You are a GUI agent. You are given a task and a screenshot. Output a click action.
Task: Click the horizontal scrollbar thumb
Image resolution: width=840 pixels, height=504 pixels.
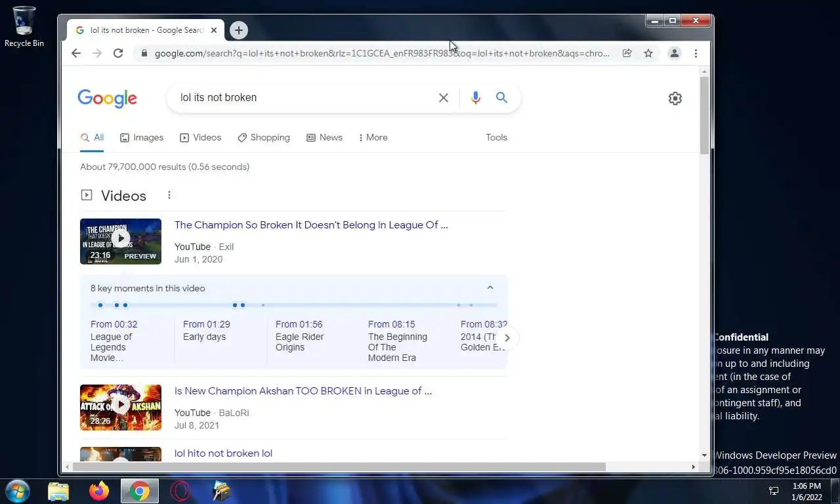[x=339, y=467]
